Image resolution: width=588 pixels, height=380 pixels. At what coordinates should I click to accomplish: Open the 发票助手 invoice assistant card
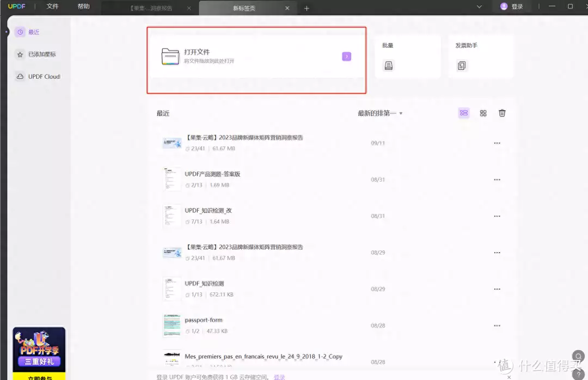[x=480, y=56]
